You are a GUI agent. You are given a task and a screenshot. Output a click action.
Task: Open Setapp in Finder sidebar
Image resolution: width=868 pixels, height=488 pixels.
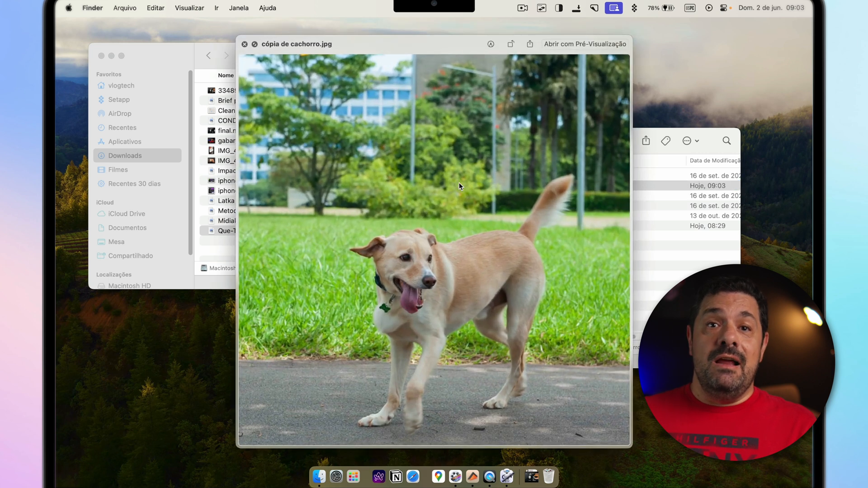point(119,99)
